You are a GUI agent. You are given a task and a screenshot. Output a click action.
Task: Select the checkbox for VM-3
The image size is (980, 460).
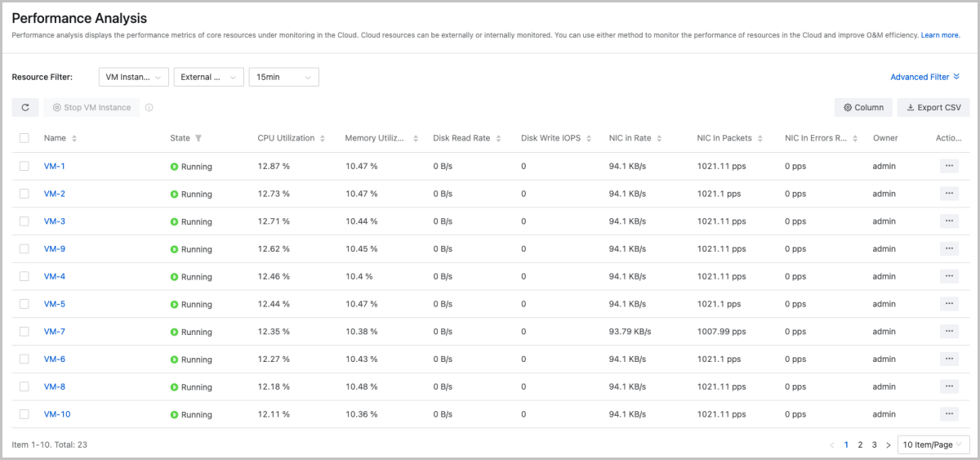click(x=24, y=221)
